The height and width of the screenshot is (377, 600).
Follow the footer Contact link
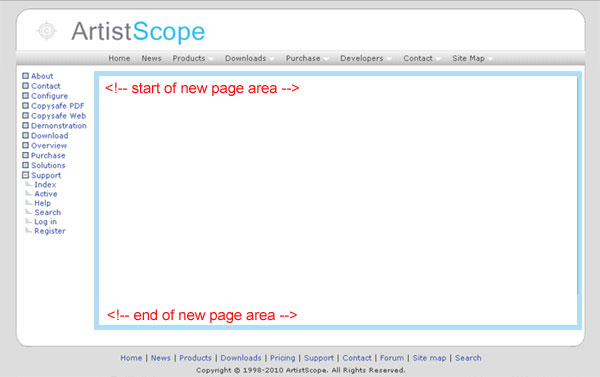(357, 358)
